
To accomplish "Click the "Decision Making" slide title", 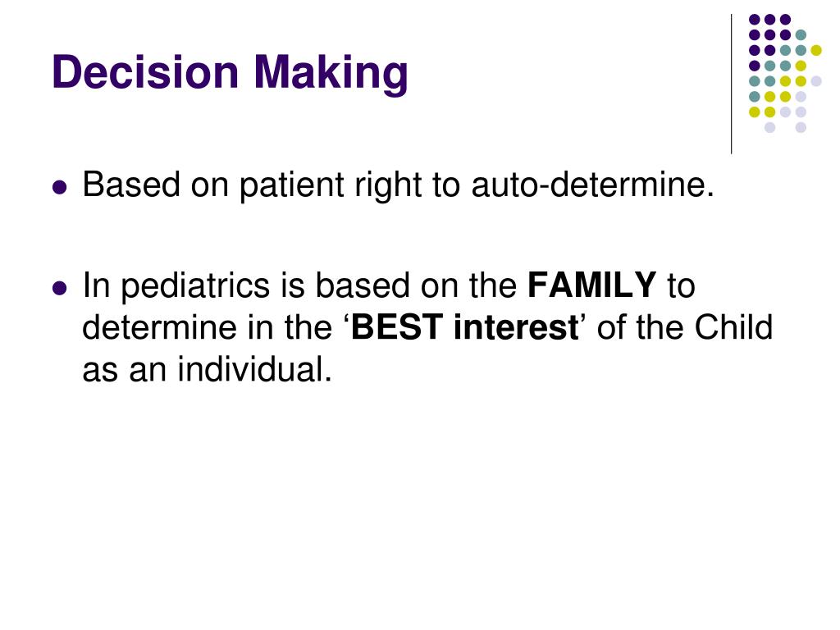I will (x=230, y=73).
